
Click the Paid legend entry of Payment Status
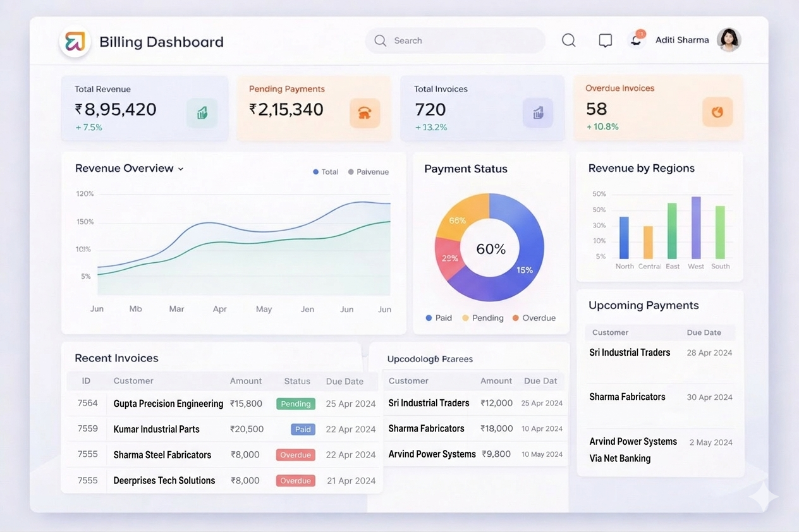(x=439, y=318)
